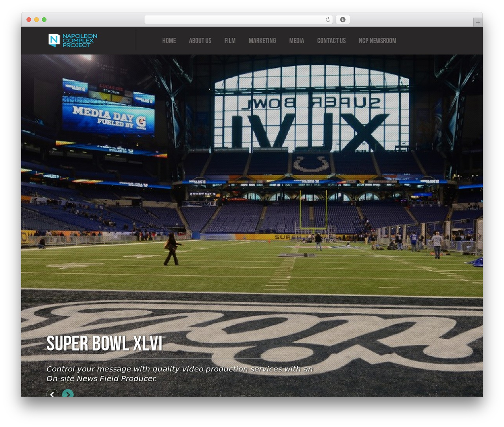Click the Super Bowl XLVI slide title

104,343
